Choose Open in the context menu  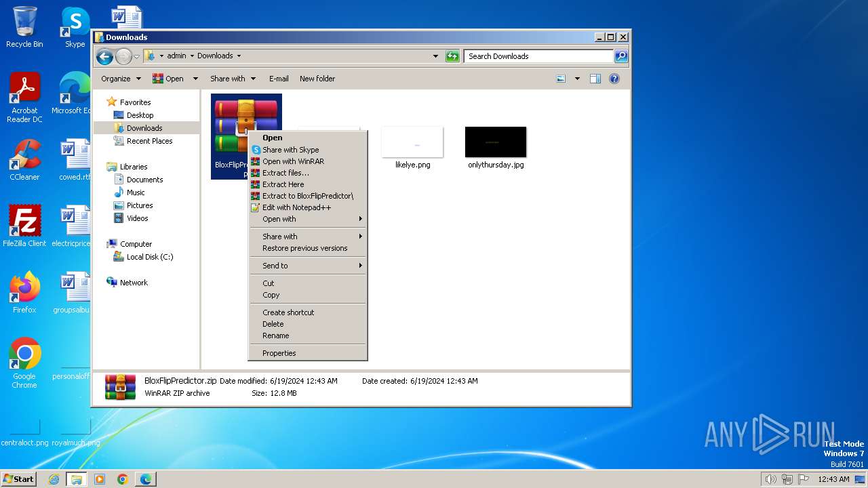pyautogui.click(x=308, y=138)
